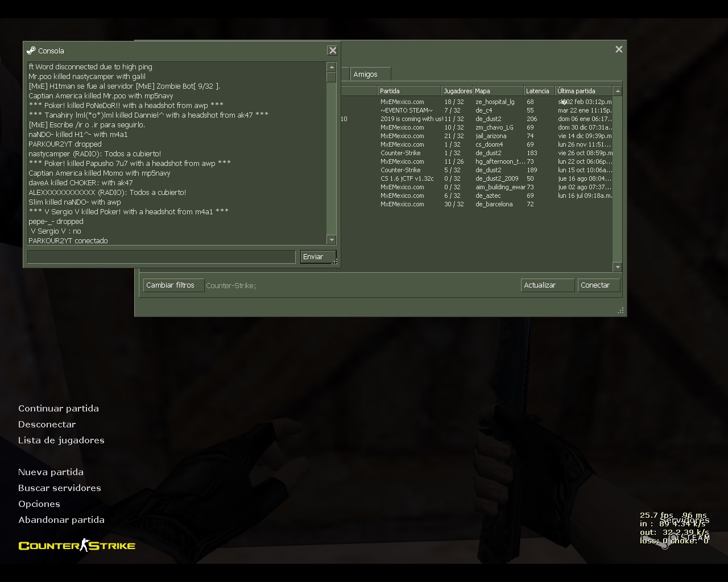Start a Nueva partida
Image resolution: width=728 pixels, height=582 pixels.
coord(51,472)
